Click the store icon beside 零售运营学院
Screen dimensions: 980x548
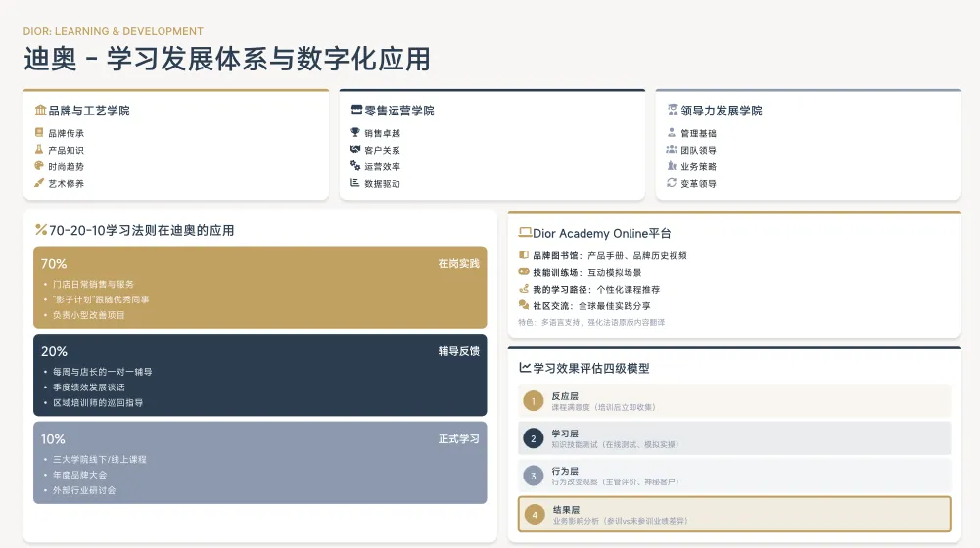coord(357,110)
